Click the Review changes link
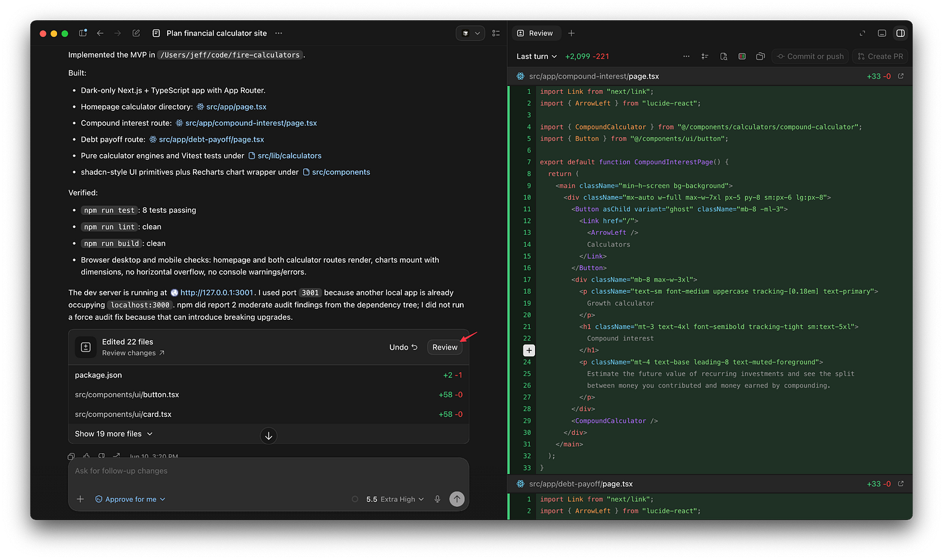 coord(133,353)
